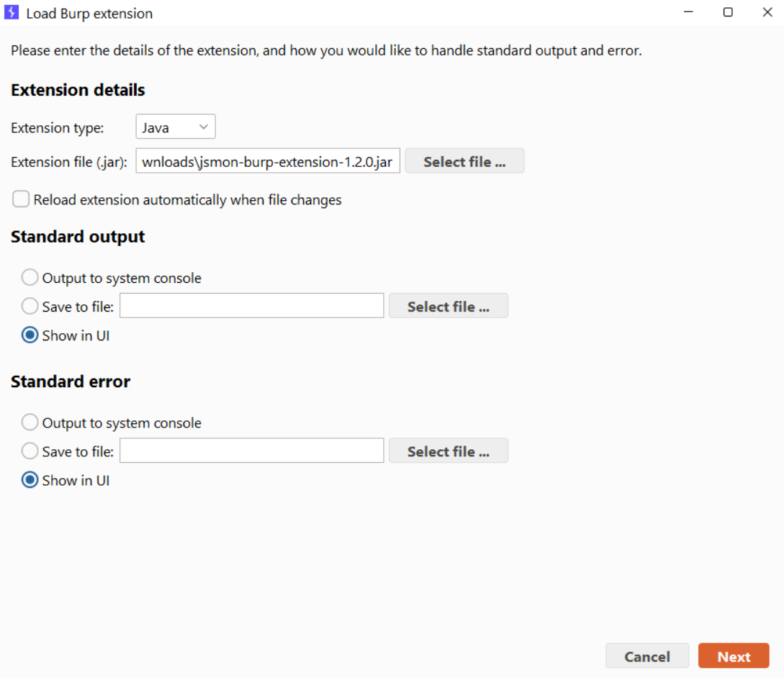Screen dimensions: 784x678
Task: Maximize the Load Burp extension window
Action: tap(728, 13)
